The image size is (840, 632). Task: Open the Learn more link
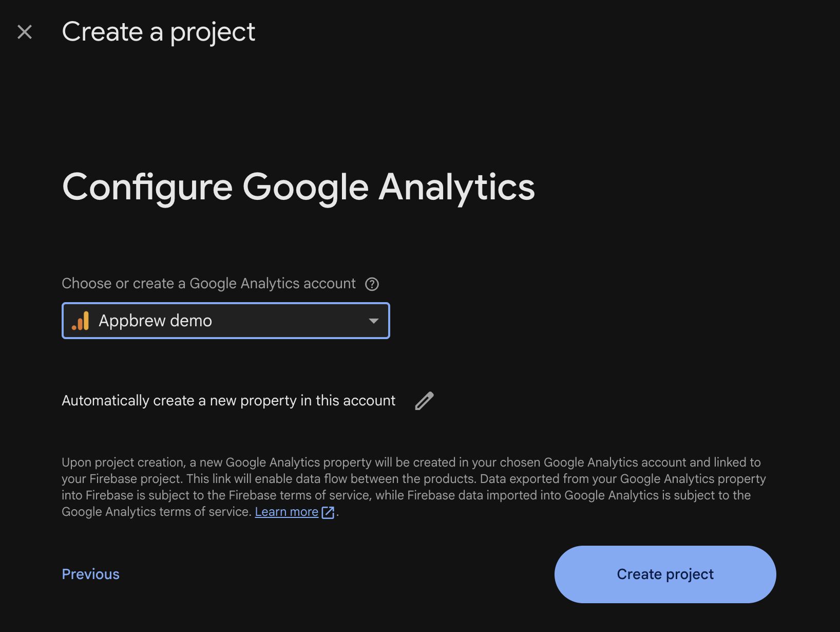tap(287, 512)
